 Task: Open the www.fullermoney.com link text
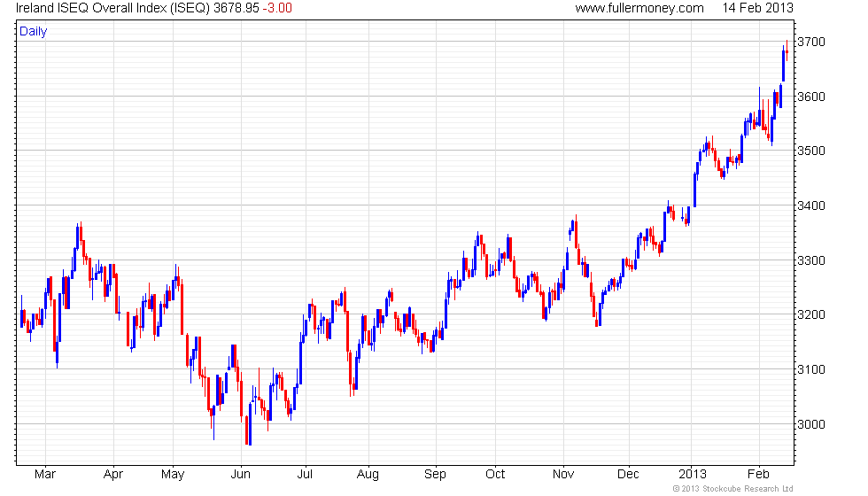pos(639,8)
